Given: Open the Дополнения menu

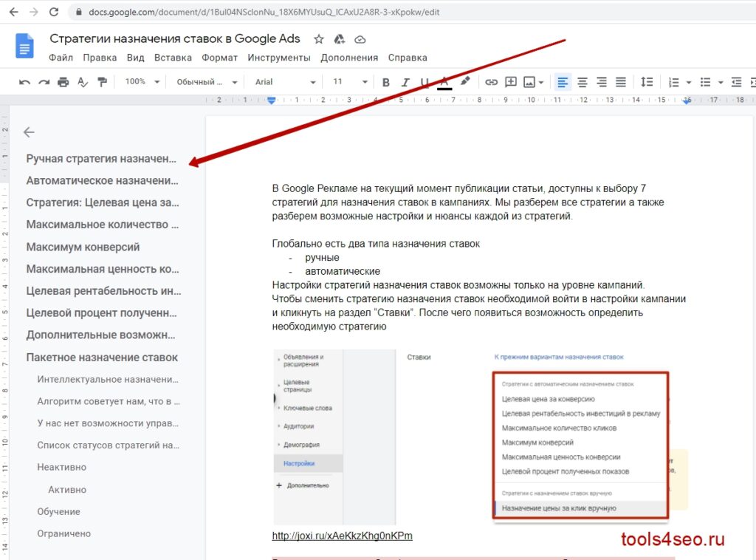Looking at the screenshot, I should pyautogui.click(x=349, y=58).
